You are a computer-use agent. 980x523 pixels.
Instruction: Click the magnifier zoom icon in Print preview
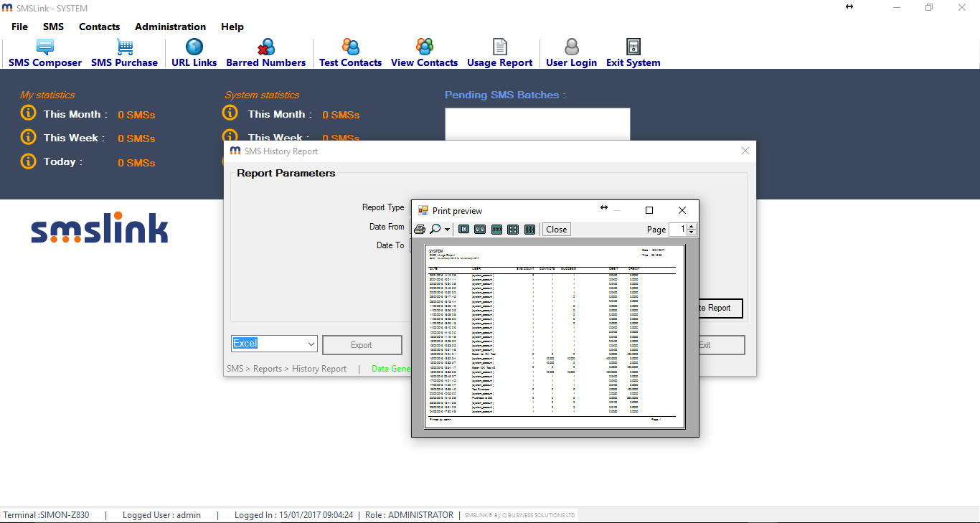pyautogui.click(x=435, y=230)
